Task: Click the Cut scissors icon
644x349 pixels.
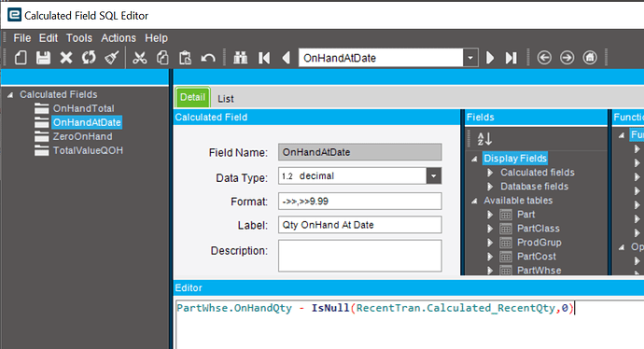Action: [x=140, y=58]
